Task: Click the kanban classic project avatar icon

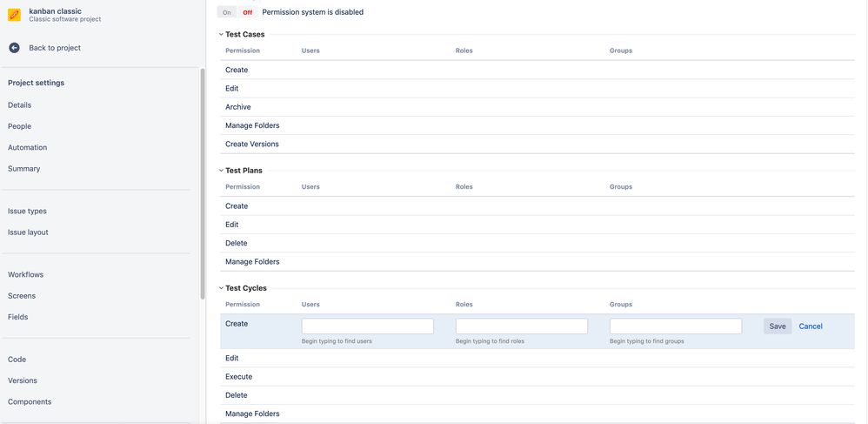Action: click(15, 15)
